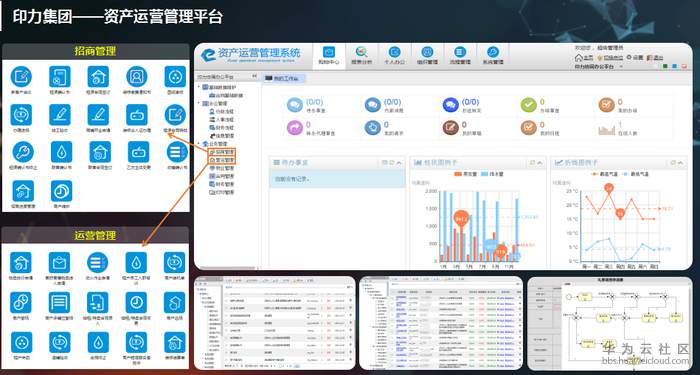The height and width of the screenshot is (375, 700).
Task: Open 招商管理 in the sidebar tree
Action: tap(222, 152)
